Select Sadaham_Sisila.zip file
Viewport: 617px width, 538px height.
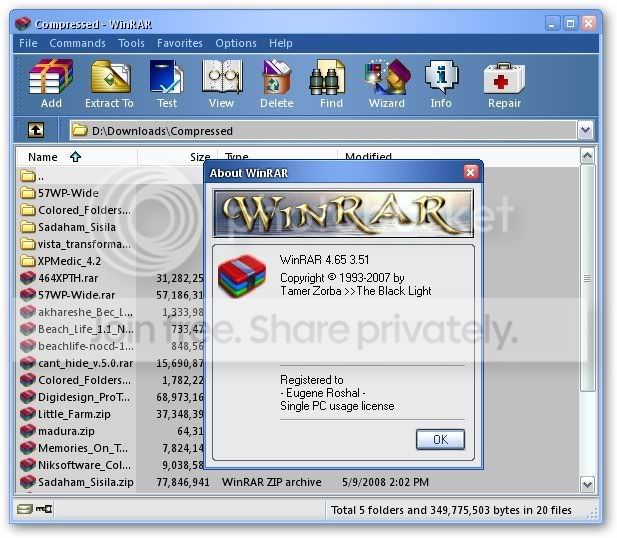[x=77, y=482]
